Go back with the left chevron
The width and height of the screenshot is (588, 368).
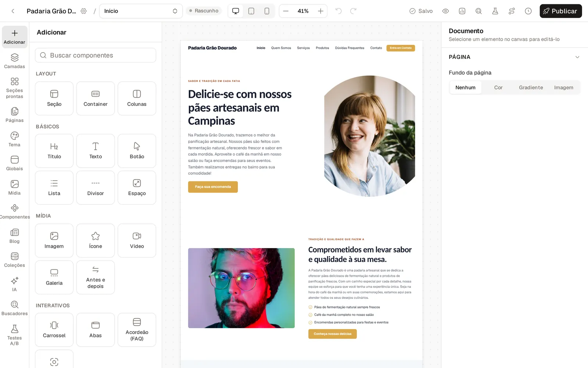(x=13, y=11)
